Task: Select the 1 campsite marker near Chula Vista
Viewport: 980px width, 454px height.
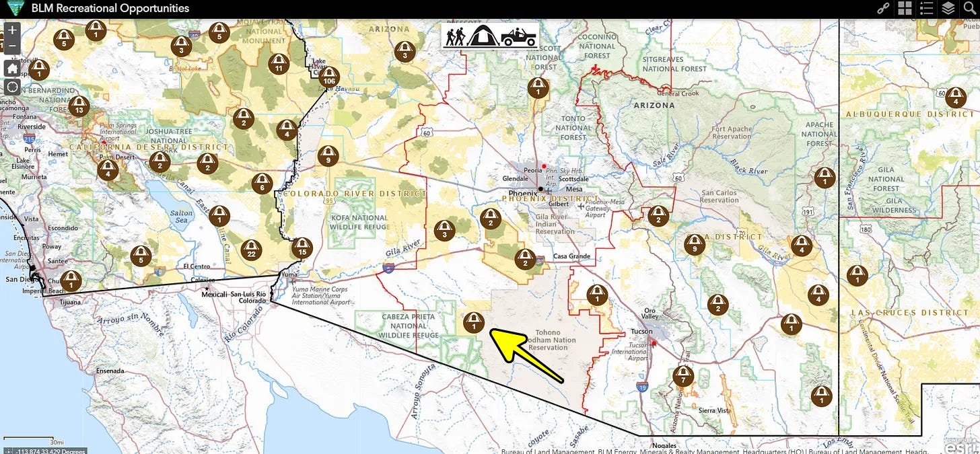Action: [71, 280]
